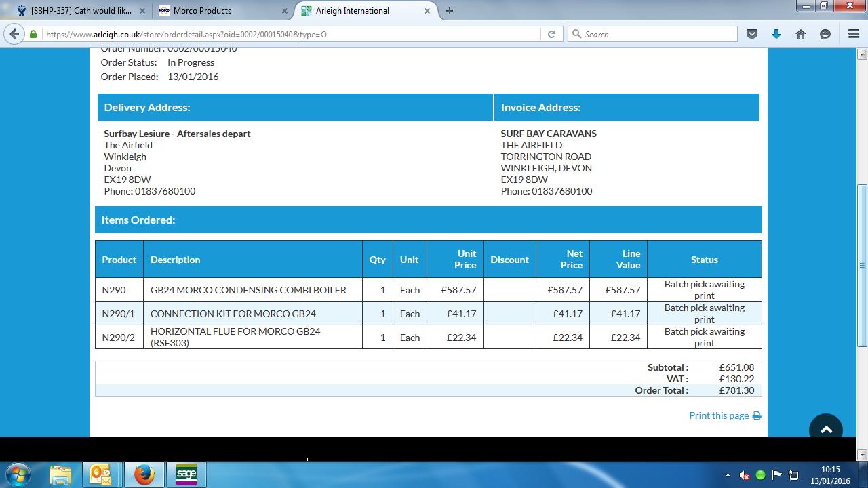The image size is (868, 488).
Task: Go to the Firefox home page
Action: [801, 34]
